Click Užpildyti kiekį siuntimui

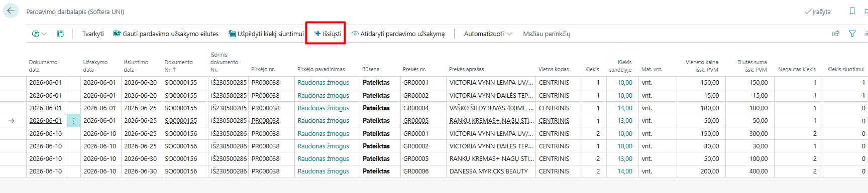coord(266,34)
